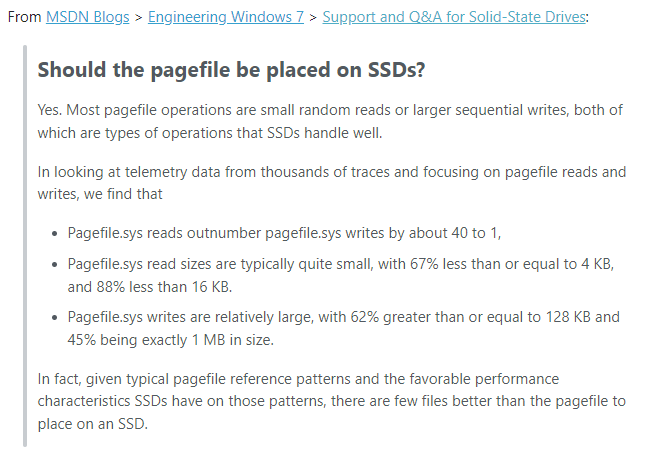Screen dimensions: 662x457
Task: Click the paragraph beginning 'Yes. Most pagefile operations'
Action: coord(330,121)
